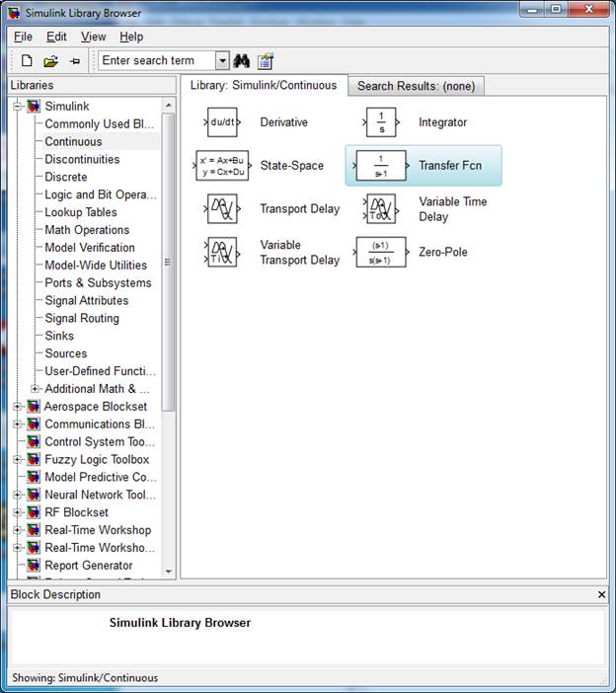Collapse the Simulink library tree node
The height and width of the screenshot is (693, 616).
[17, 106]
